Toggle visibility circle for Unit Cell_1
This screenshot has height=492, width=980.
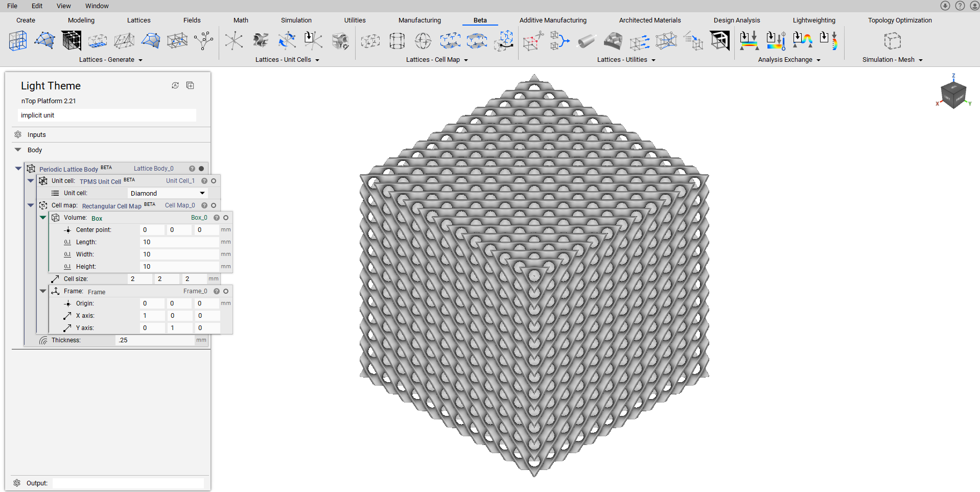click(x=214, y=181)
